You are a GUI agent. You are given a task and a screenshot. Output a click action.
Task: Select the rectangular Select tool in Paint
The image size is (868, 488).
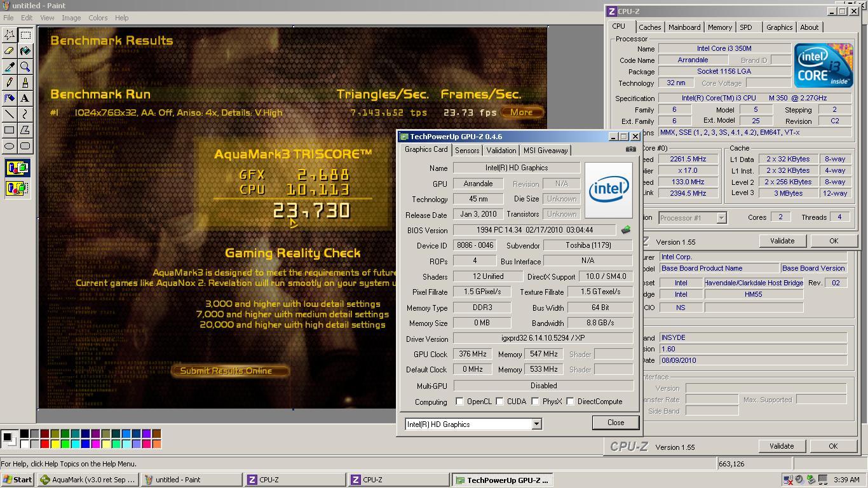click(x=25, y=35)
